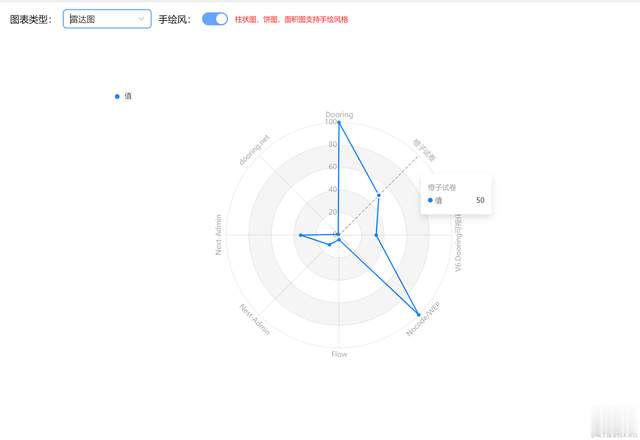The height and width of the screenshot is (440, 640).
Task: Click the Nocode/WEP data point marker
Action: tap(419, 315)
